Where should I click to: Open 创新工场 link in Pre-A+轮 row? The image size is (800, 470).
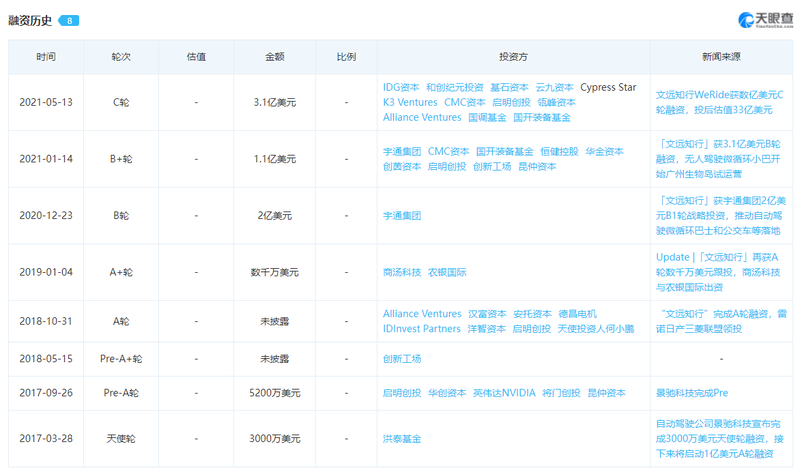[x=402, y=359]
